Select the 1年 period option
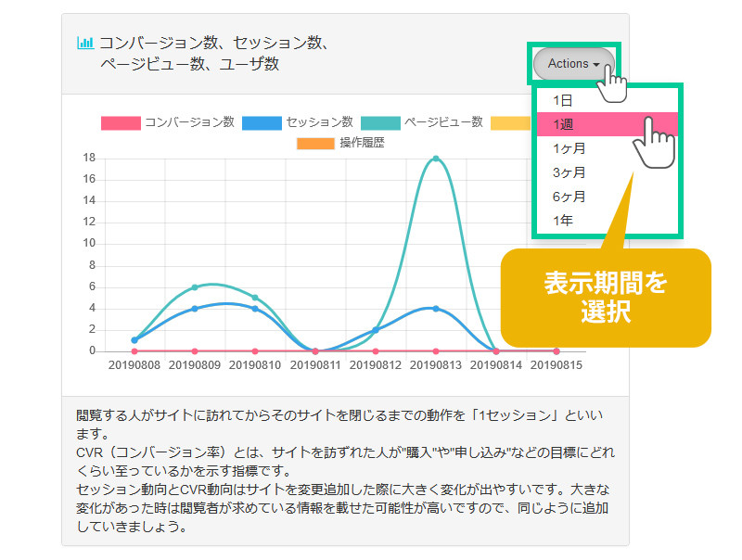 coord(563,221)
